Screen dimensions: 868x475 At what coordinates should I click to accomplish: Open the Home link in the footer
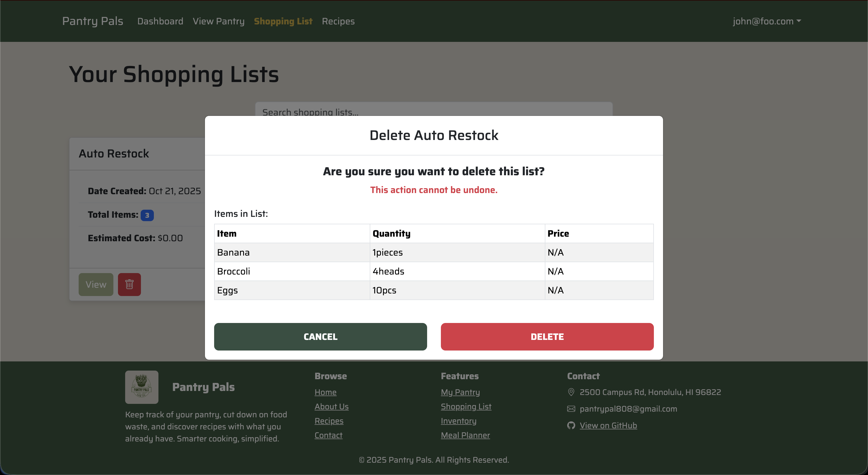pos(325,392)
